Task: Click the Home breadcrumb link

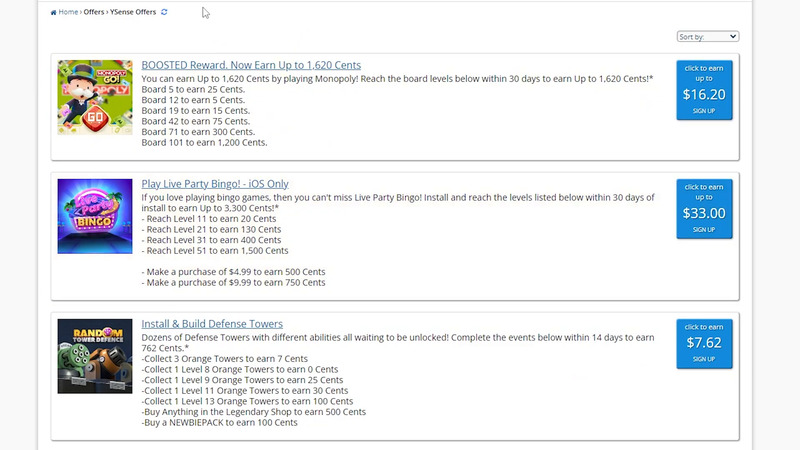Action: (68, 12)
